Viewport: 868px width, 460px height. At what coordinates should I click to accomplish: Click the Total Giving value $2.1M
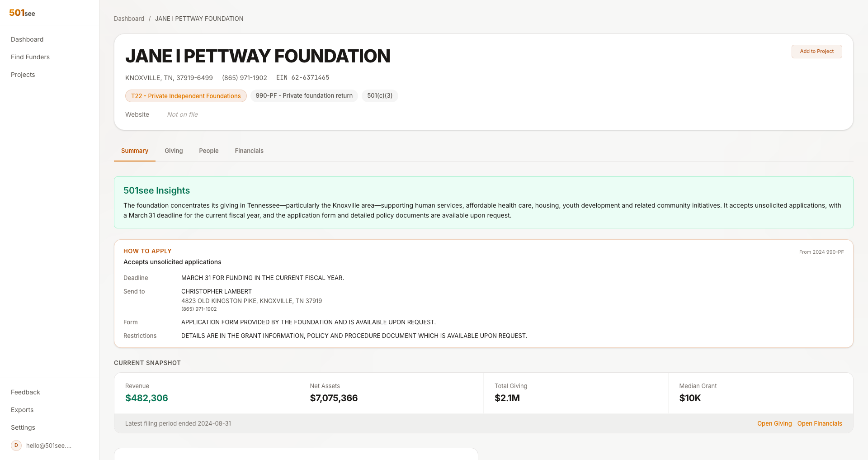pos(507,398)
